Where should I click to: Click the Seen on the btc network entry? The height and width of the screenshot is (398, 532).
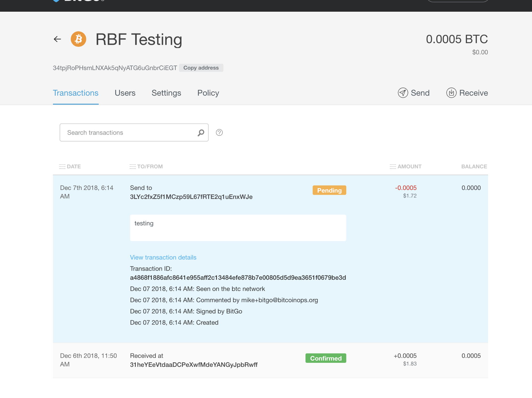pos(197,289)
